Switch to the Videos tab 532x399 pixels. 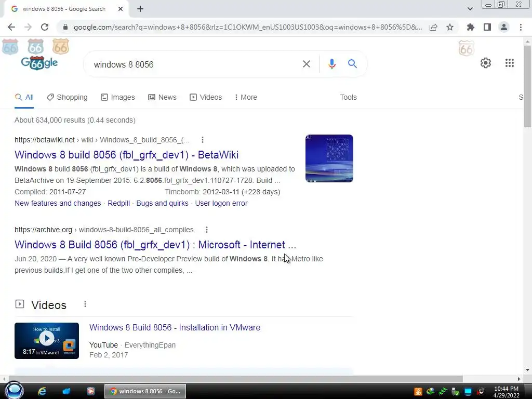206,97
